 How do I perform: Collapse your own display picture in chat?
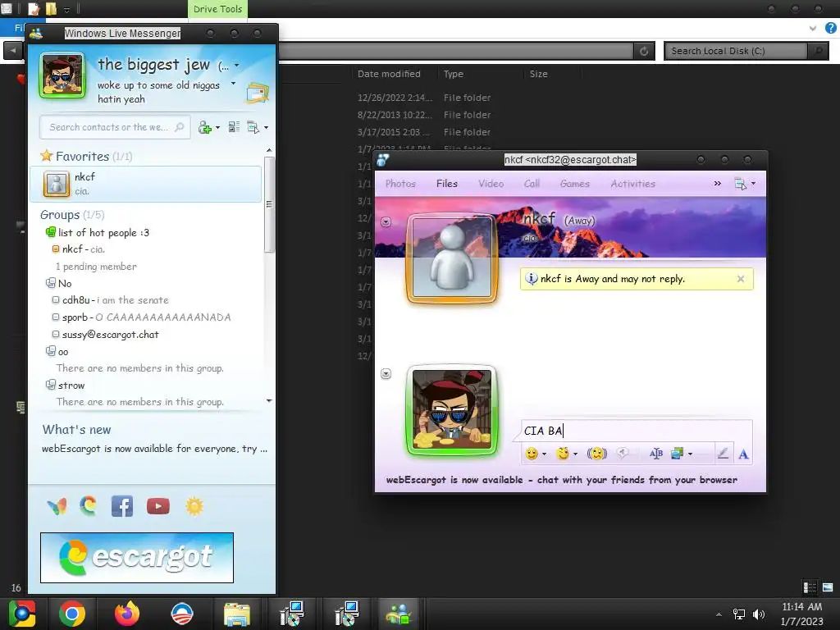(x=386, y=374)
